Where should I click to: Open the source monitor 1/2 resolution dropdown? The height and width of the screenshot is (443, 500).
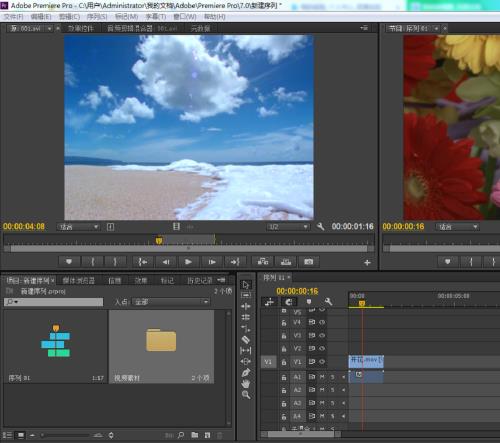(288, 227)
